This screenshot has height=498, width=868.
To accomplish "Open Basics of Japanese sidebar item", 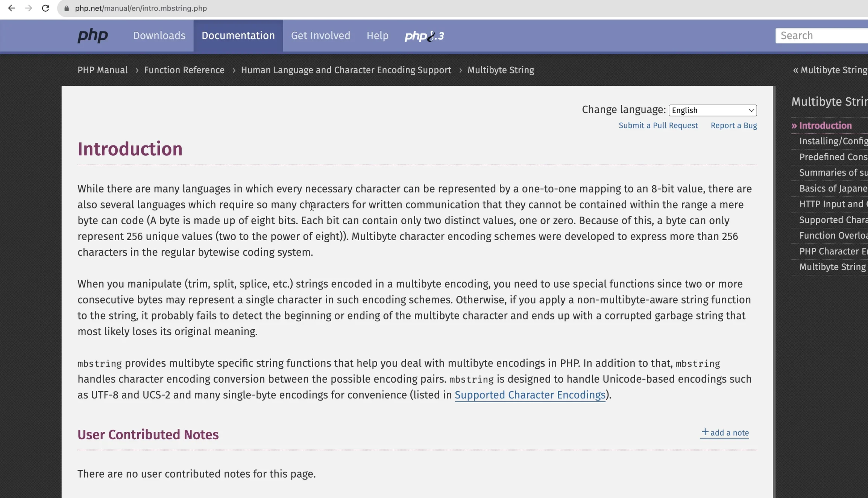I will click(833, 188).
